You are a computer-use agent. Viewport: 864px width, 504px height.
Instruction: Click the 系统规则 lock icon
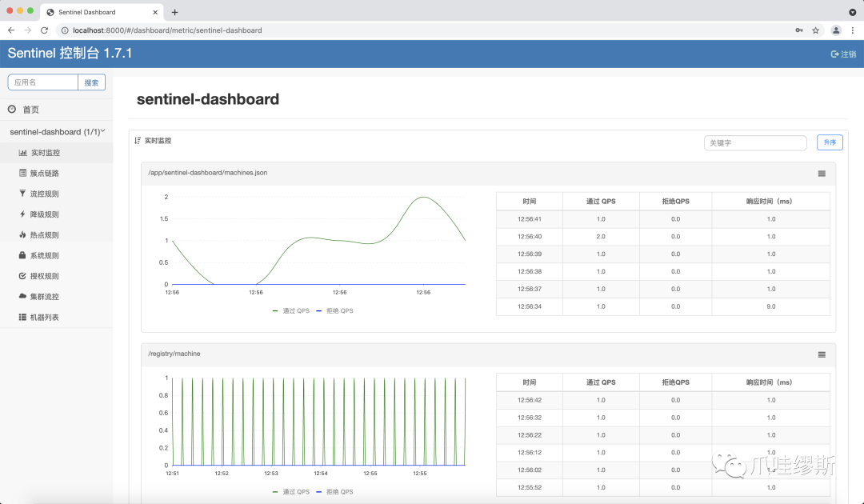[22, 255]
